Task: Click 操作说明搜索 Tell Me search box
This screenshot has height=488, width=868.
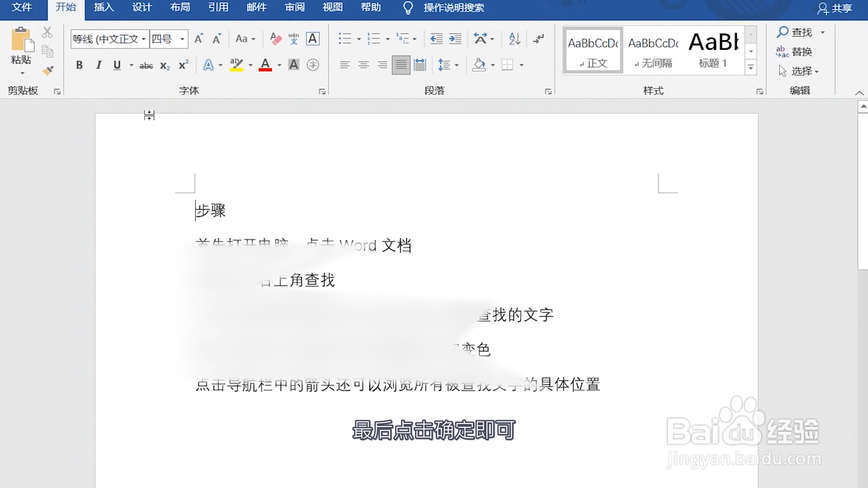Action: click(453, 8)
